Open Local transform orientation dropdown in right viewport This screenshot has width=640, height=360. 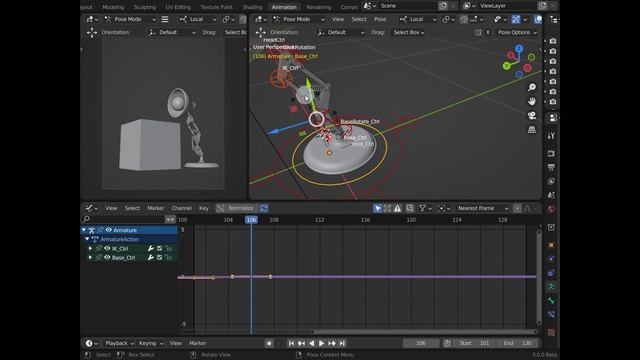tap(418, 19)
